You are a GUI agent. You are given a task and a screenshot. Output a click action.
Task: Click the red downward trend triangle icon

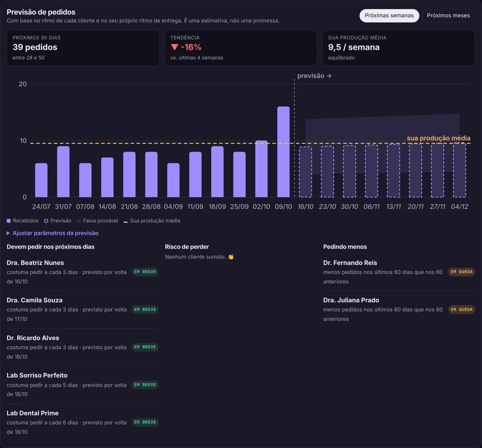point(174,47)
